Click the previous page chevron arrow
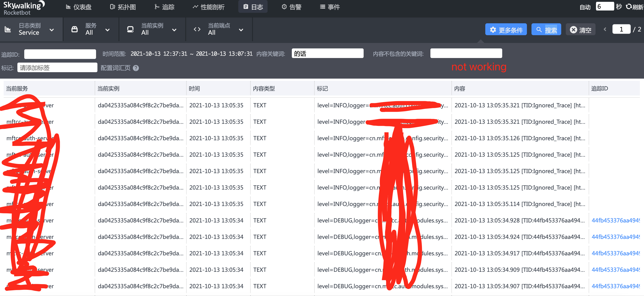644x296 pixels. pyautogui.click(x=605, y=29)
